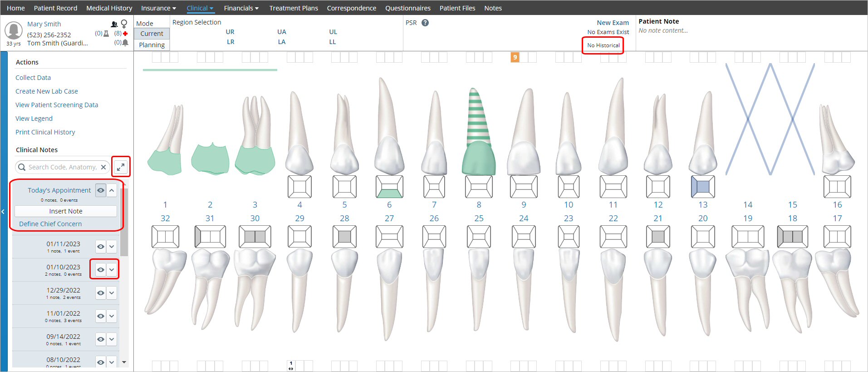
Task: Click the Insert Note button
Action: pyautogui.click(x=66, y=211)
